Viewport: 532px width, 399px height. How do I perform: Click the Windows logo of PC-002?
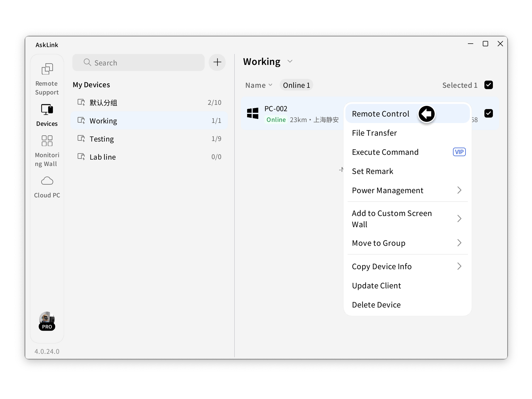coord(252,113)
